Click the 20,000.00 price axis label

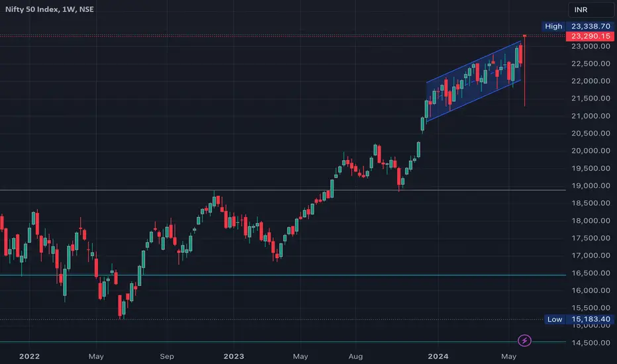pyautogui.click(x=591, y=151)
